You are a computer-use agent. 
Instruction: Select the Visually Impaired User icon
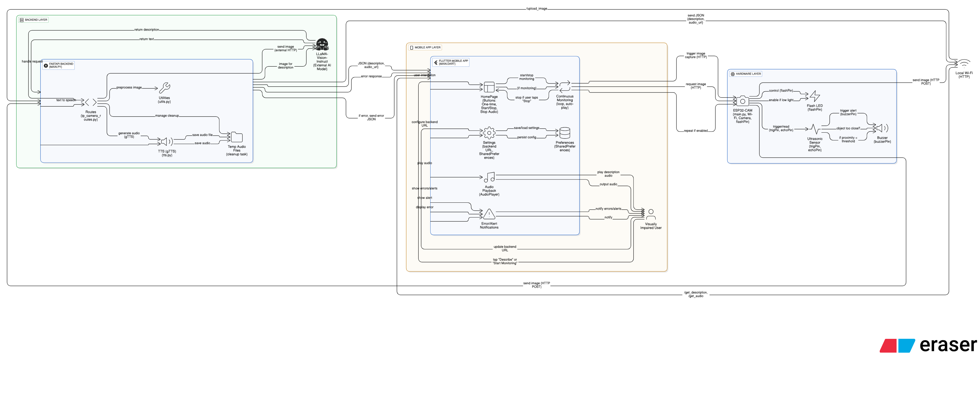point(651,214)
